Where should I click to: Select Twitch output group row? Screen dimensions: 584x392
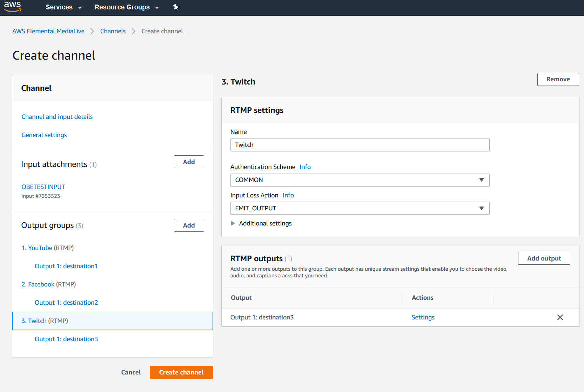(113, 321)
